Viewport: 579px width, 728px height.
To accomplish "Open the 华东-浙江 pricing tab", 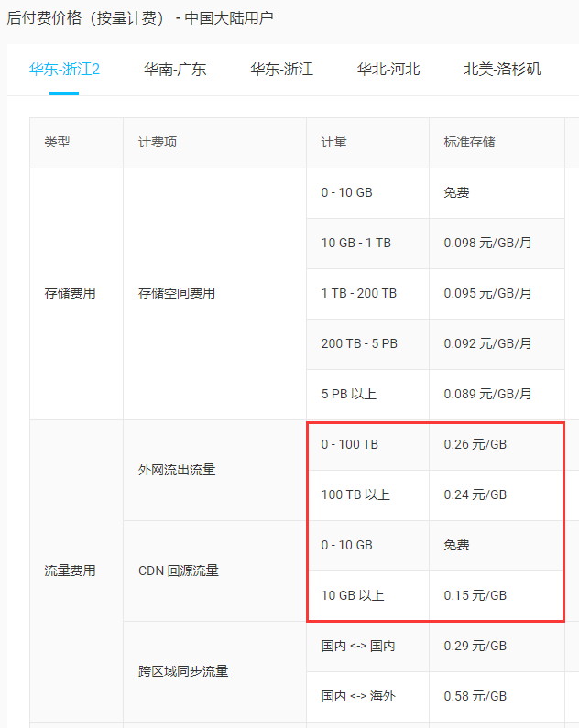I will 282,69.
